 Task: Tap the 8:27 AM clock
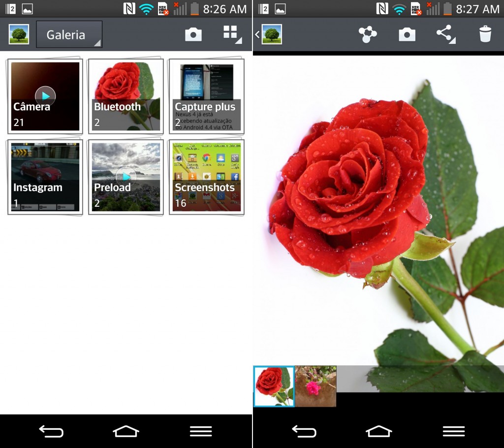tap(477, 9)
